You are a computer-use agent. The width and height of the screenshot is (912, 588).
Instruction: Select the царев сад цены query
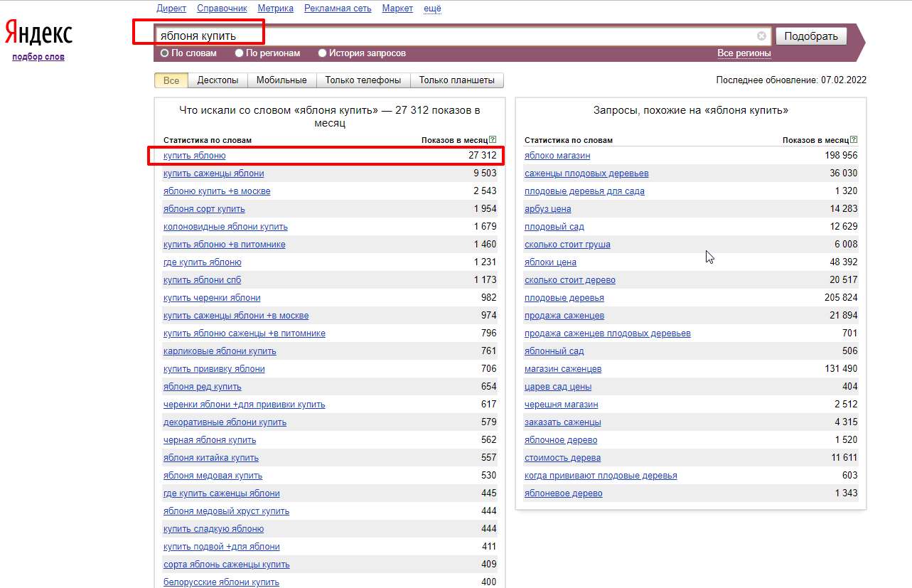(558, 387)
